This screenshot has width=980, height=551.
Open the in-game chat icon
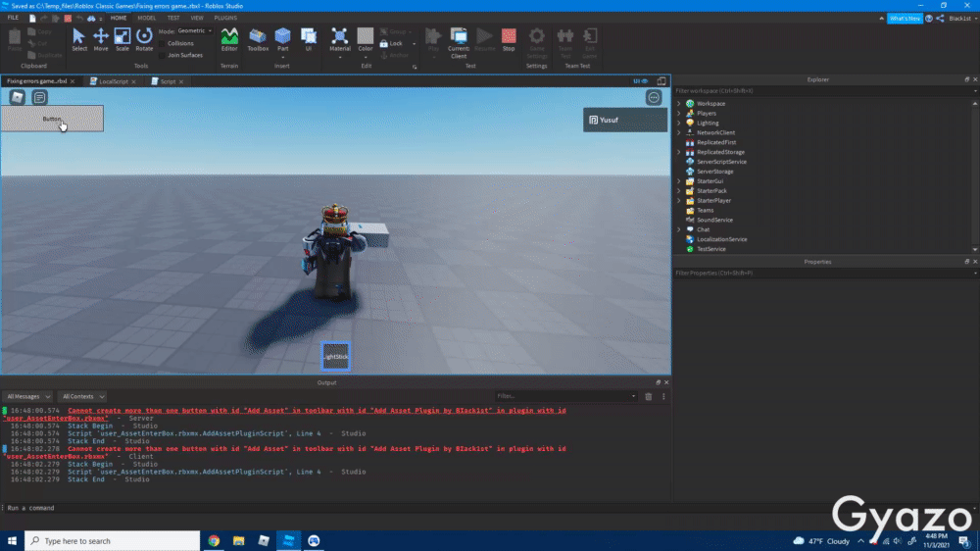[x=39, y=97]
